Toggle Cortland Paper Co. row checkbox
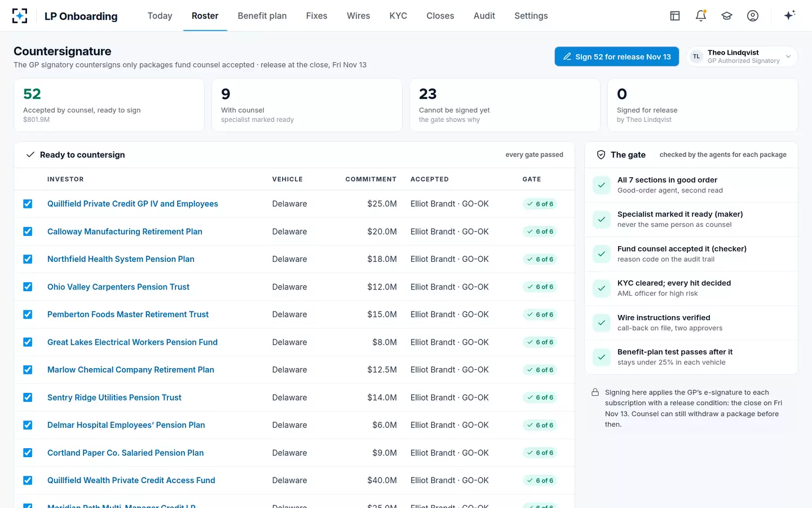Screen dimensions: 812x508 pos(28,453)
